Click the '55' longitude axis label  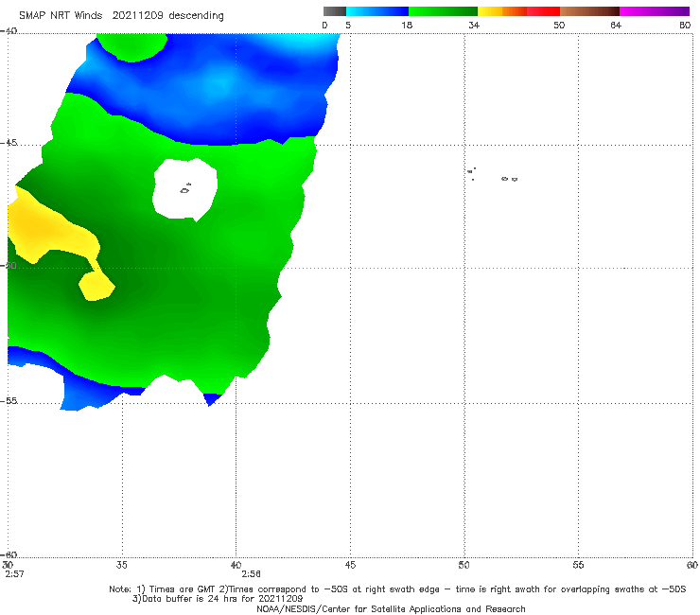tap(578, 565)
